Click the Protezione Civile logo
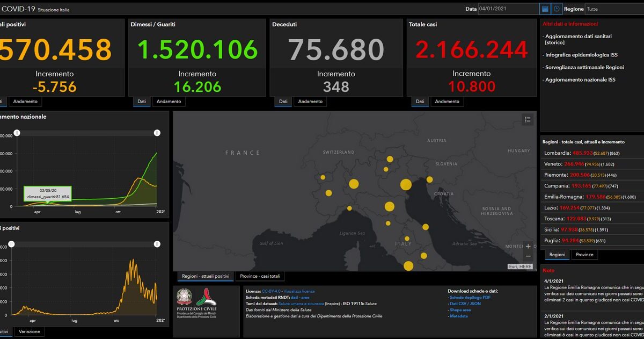 click(206, 303)
